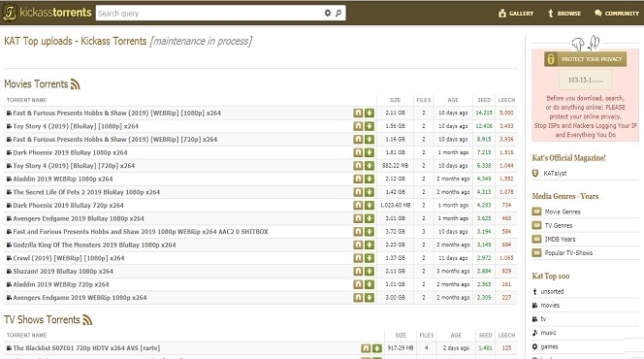Open advanced search gear icon
This screenshot has height=359, width=644.
tap(328, 14)
